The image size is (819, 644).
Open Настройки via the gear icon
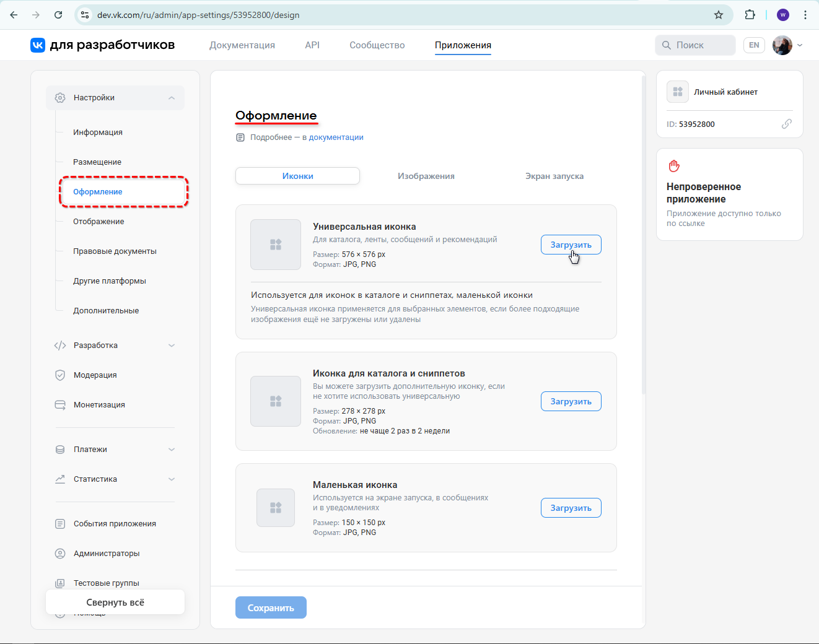coord(60,97)
